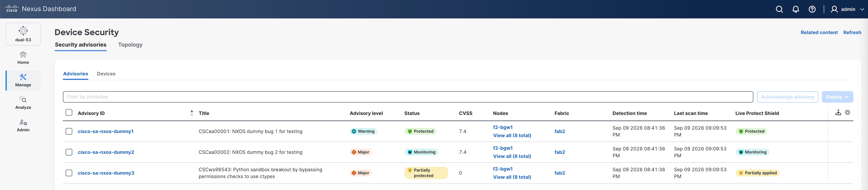The width and height of the screenshot is (868, 190).
Task: Click the Title column header
Action: pyautogui.click(x=204, y=113)
